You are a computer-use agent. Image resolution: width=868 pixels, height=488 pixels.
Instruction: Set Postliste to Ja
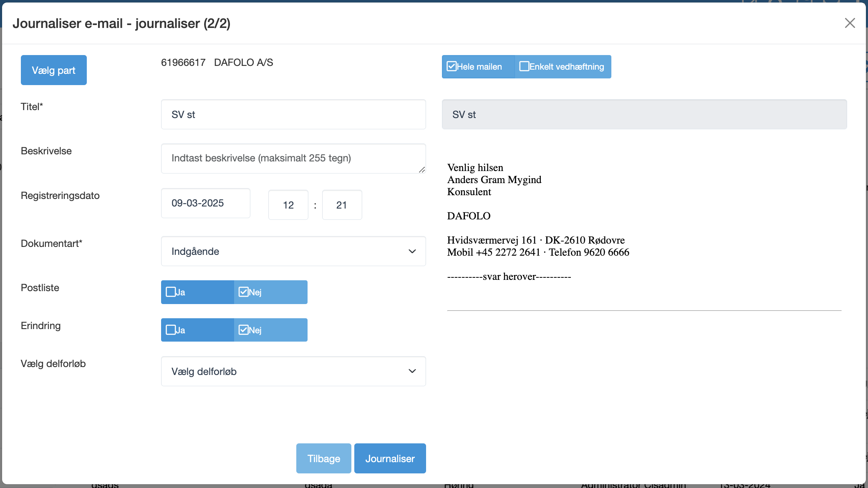click(171, 292)
